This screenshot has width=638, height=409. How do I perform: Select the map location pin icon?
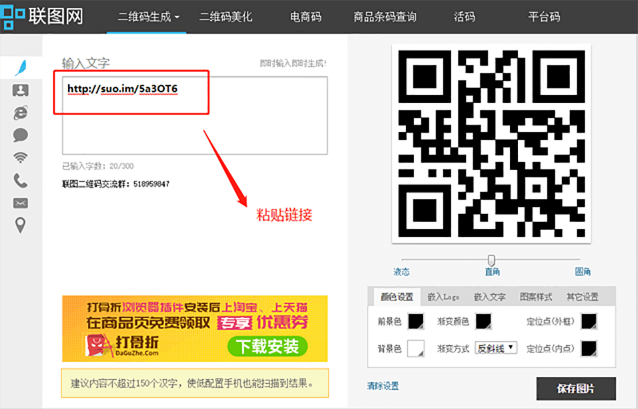pyautogui.click(x=20, y=225)
